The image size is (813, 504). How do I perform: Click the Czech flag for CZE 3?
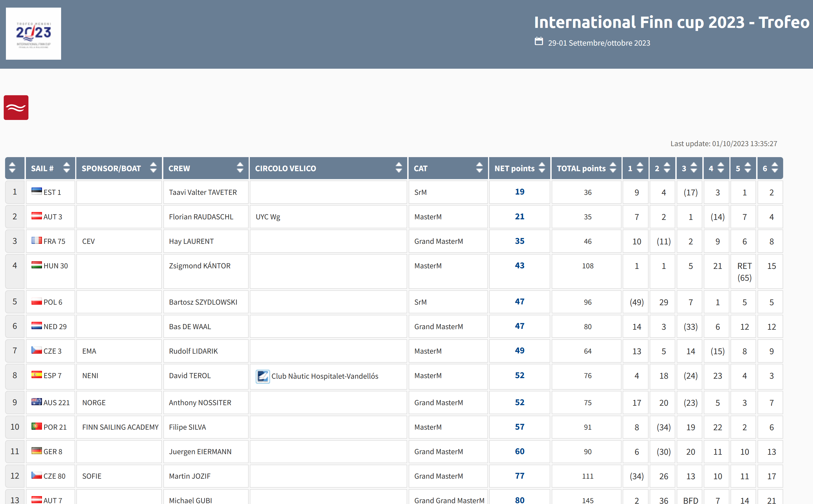37,350
